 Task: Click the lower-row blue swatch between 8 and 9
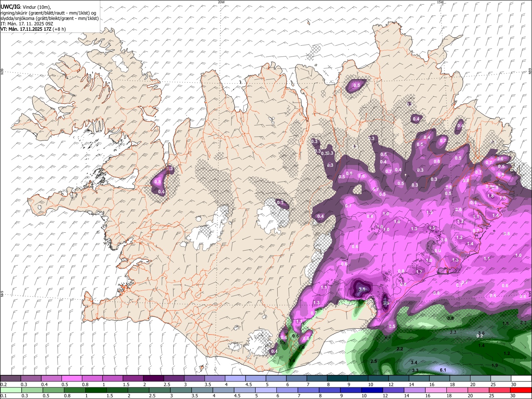(x=330, y=390)
